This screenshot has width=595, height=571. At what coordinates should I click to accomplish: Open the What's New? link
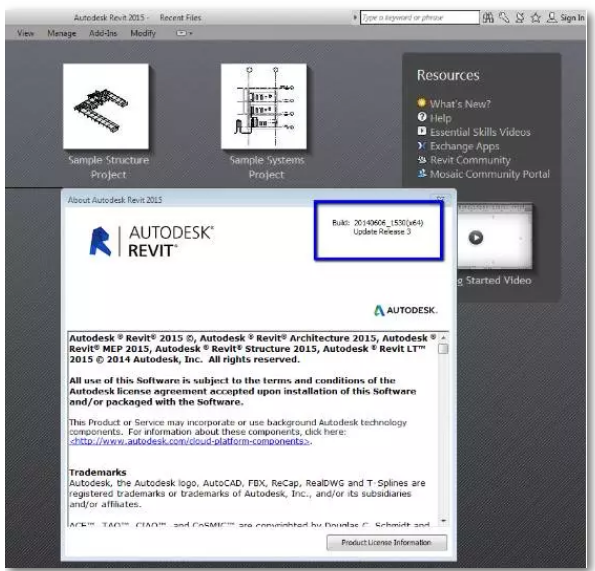coord(460,104)
